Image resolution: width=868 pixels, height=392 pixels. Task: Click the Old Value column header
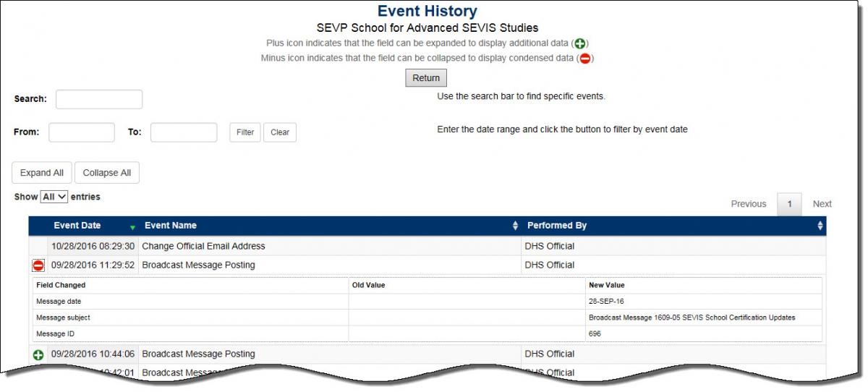click(x=369, y=286)
